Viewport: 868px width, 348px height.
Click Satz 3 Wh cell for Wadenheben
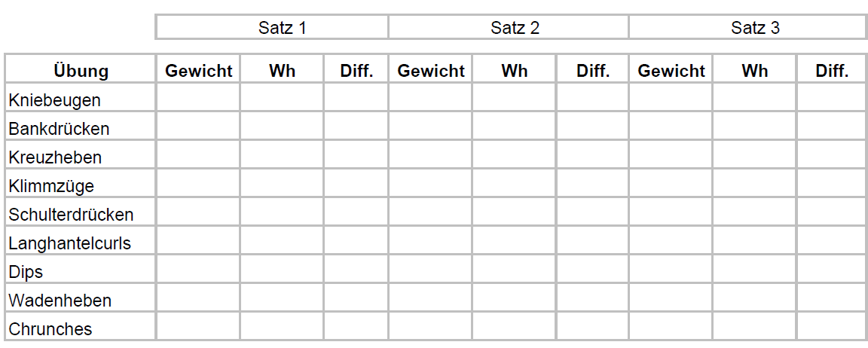tap(754, 300)
